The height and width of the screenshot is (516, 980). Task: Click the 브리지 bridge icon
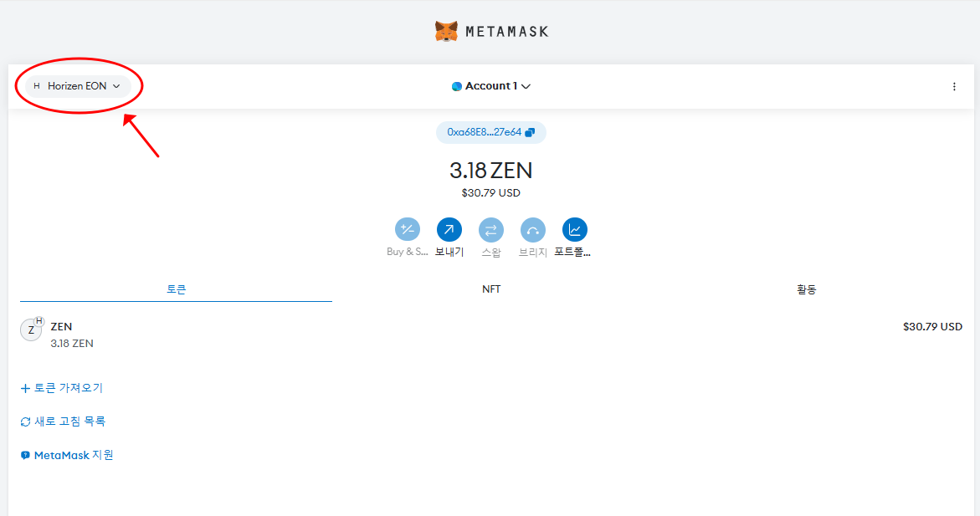[x=533, y=229]
